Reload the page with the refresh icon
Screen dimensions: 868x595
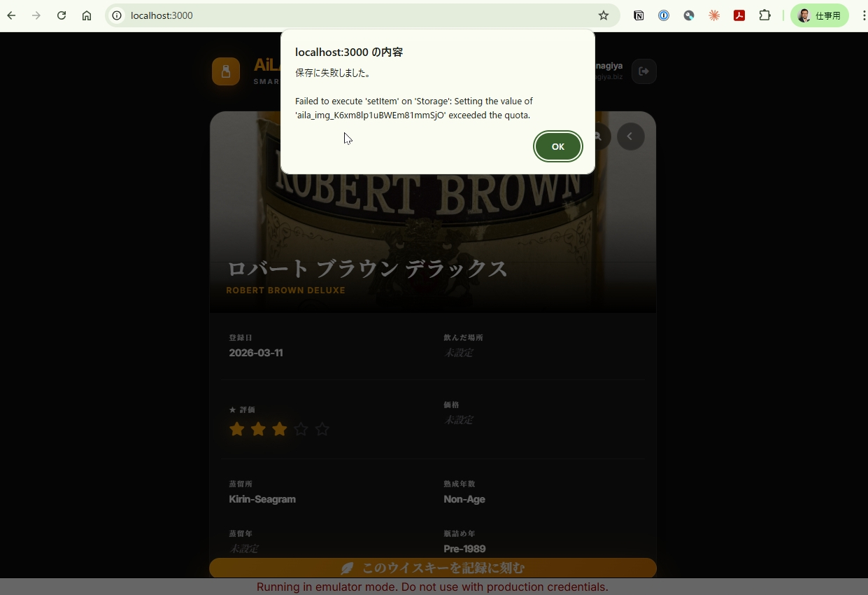62,15
